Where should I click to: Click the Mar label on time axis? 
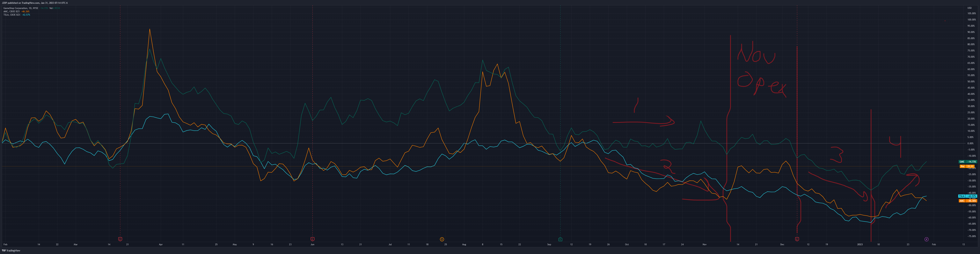[x=75, y=244]
